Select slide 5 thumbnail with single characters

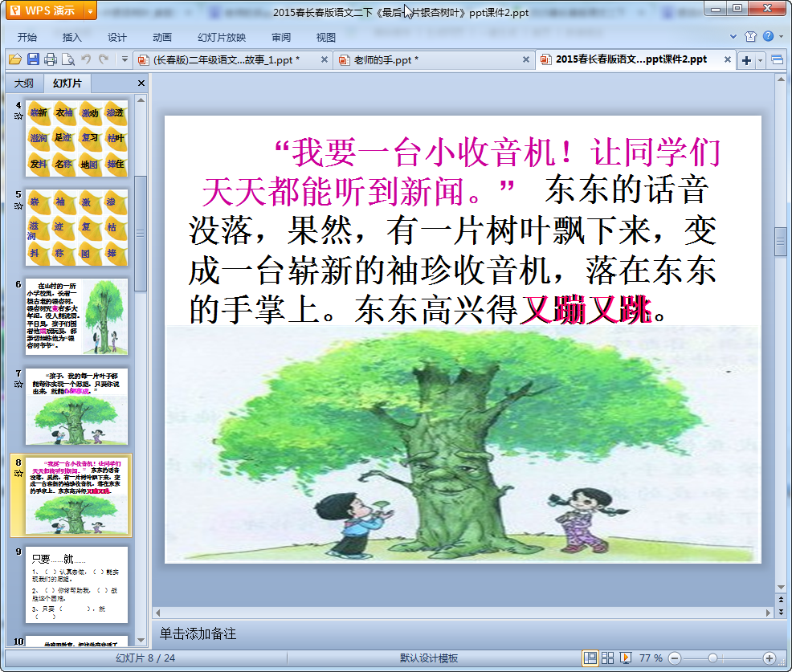coord(77,227)
